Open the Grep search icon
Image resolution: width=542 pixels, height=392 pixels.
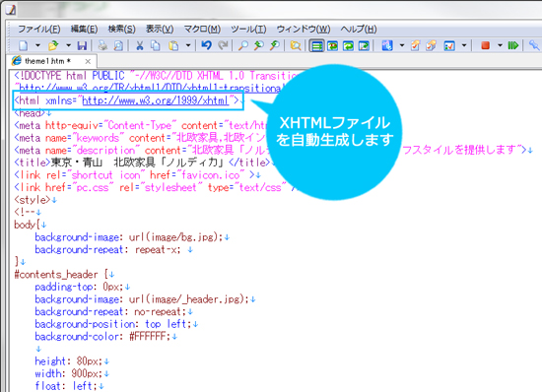tap(296, 45)
